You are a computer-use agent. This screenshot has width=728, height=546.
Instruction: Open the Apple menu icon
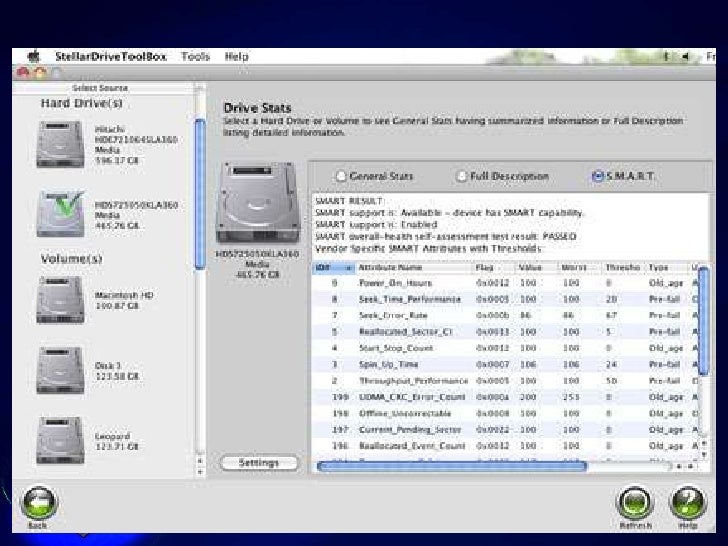pos(33,57)
